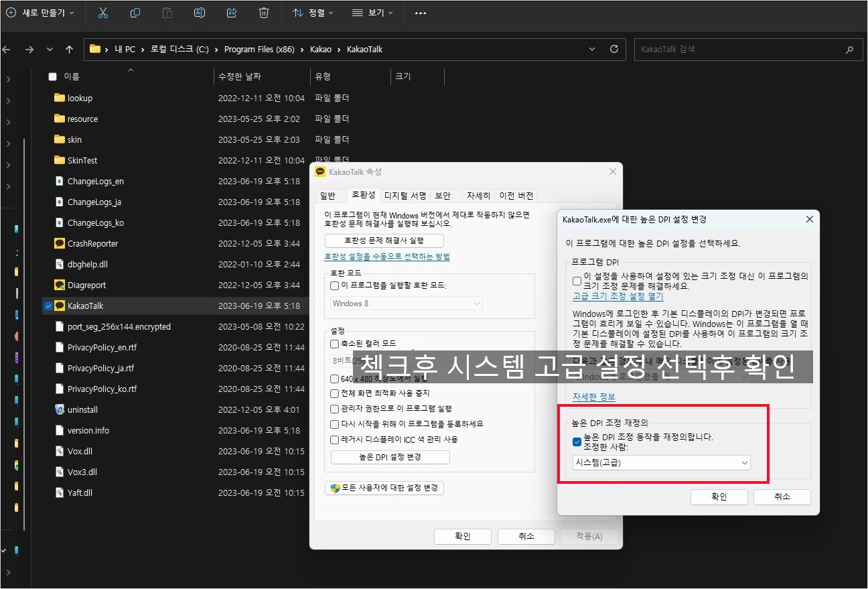Select the Vox.dll file icon
Screen dimensions: 868x589
(59, 451)
